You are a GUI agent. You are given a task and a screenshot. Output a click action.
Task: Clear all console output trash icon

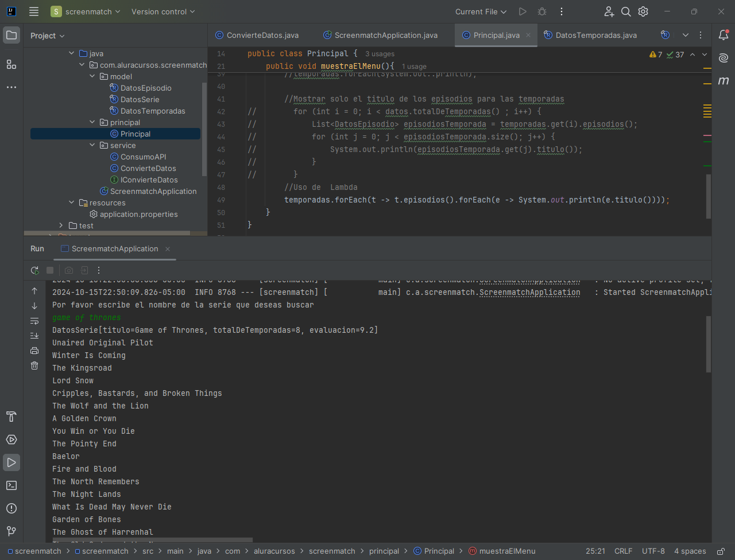pyautogui.click(x=34, y=365)
